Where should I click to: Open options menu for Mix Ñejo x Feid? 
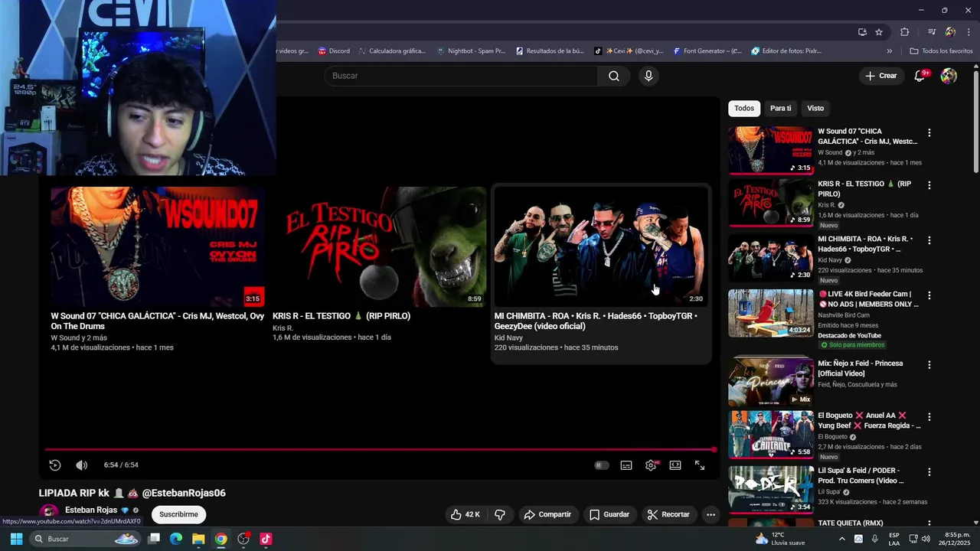pyautogui.click(x=929, y=365)
